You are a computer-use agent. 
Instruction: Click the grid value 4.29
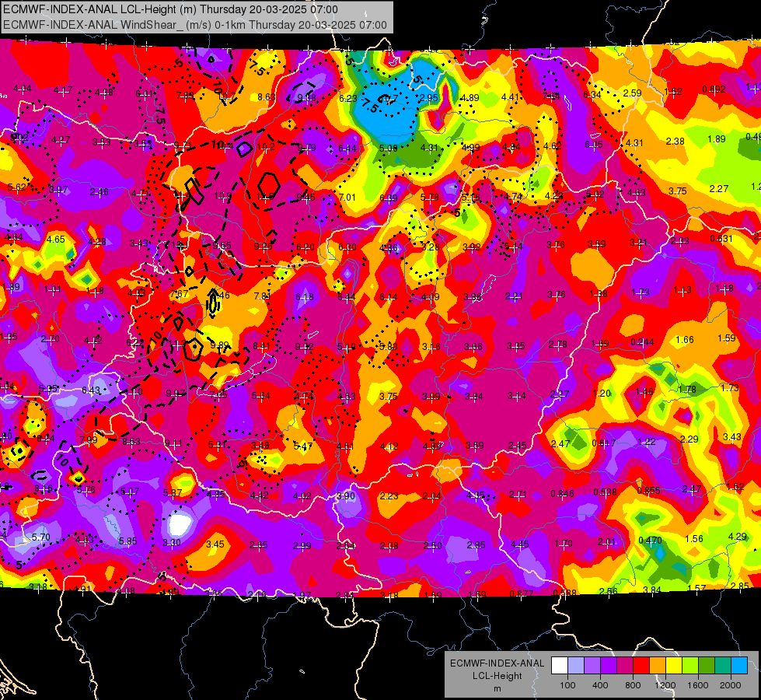coord(738,537)
